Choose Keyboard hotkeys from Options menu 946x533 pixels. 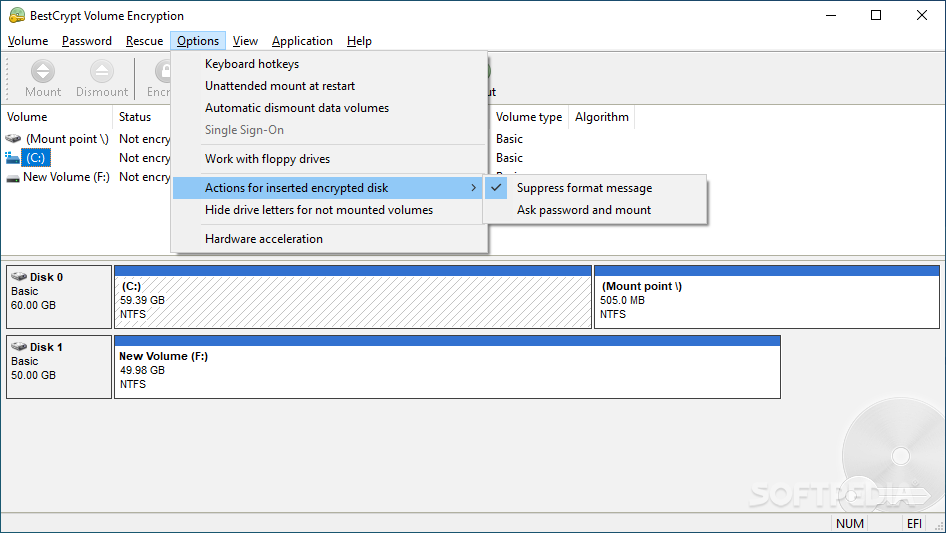pyautogui.click(x=328, y=64)
